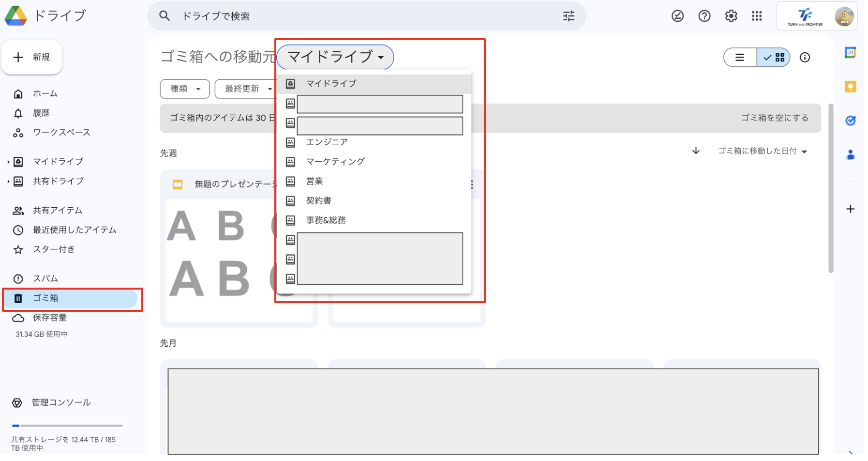Select エンジニア from the dropdown list
868x461 pixels.
pyautogui.click(x=327, y=142)
